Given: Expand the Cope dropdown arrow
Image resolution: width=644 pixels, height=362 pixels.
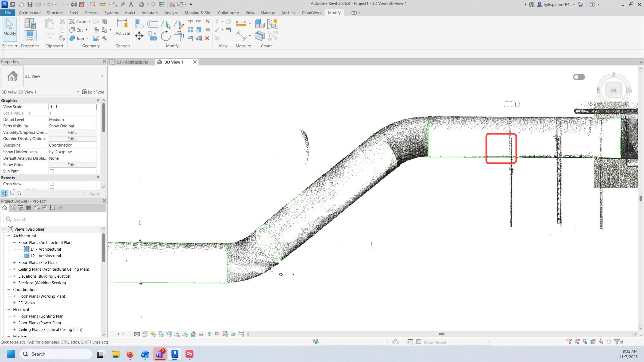Looking at the screenshot, I should point(90,22).
